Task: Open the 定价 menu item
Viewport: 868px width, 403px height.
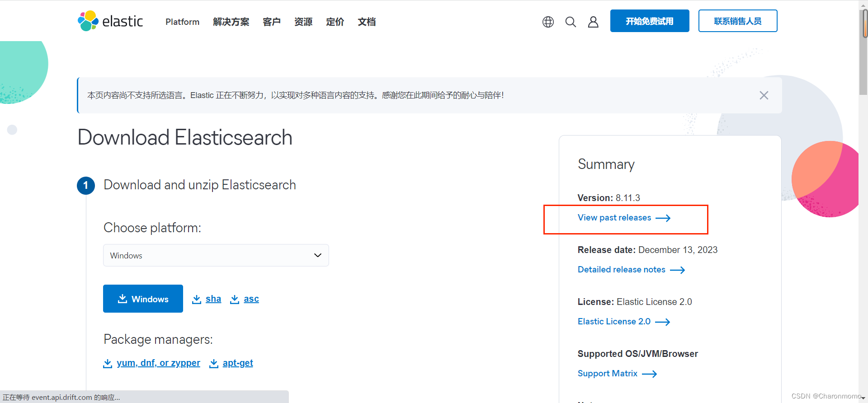Action: coord(335,22)
